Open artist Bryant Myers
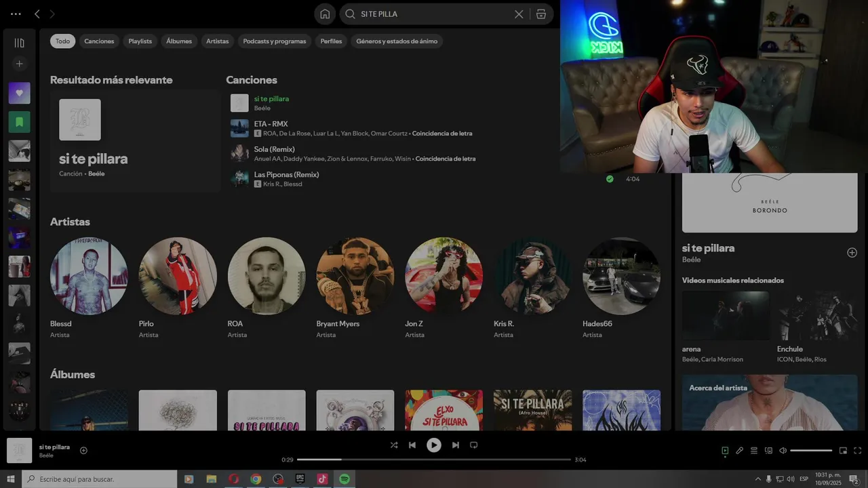The image size is (868, 488). pos(355,276)
